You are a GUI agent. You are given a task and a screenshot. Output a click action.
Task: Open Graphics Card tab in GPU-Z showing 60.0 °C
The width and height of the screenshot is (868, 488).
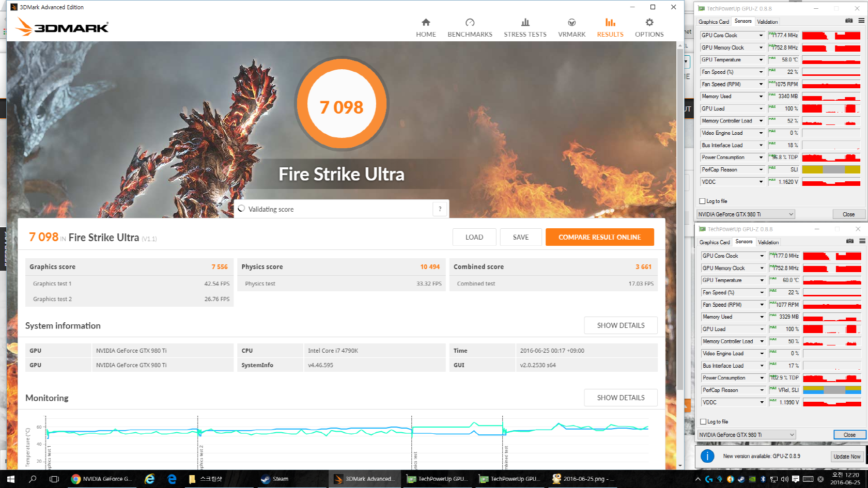tap(715, 242)
